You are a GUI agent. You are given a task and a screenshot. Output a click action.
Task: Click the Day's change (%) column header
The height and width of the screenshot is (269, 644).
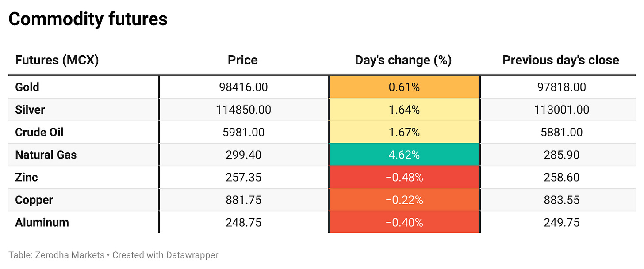(403, 60)
